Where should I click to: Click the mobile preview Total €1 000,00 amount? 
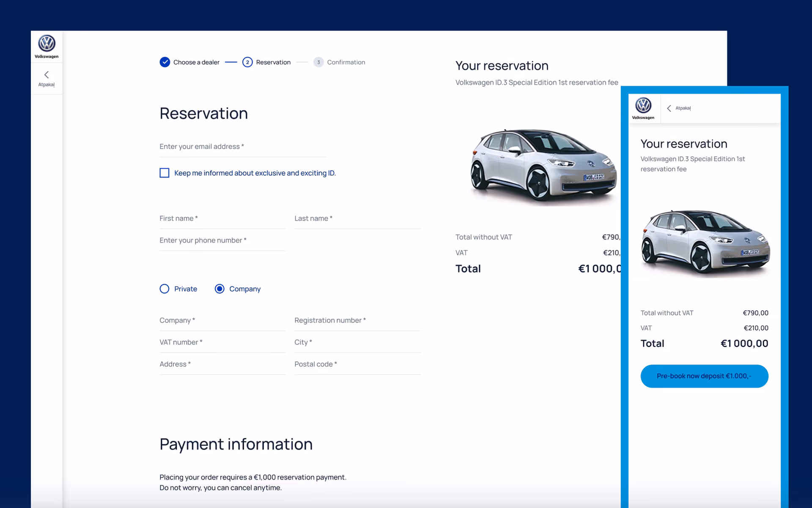point(744,343)
